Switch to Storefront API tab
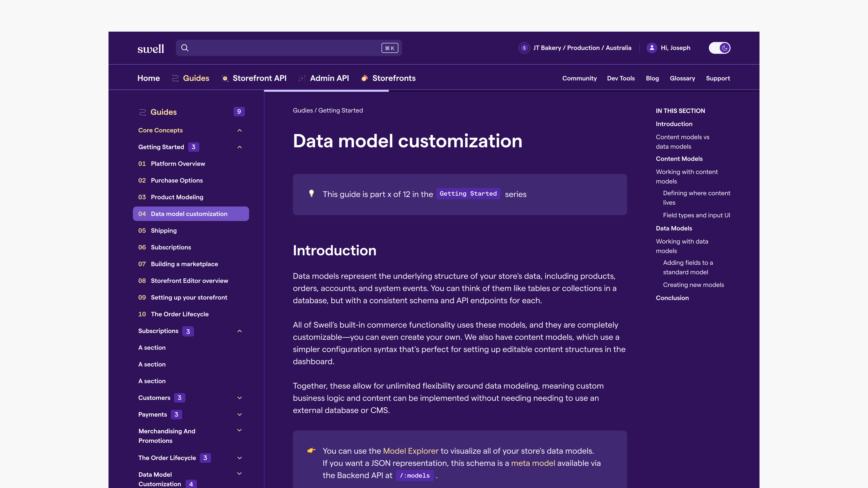 [259, 78]
